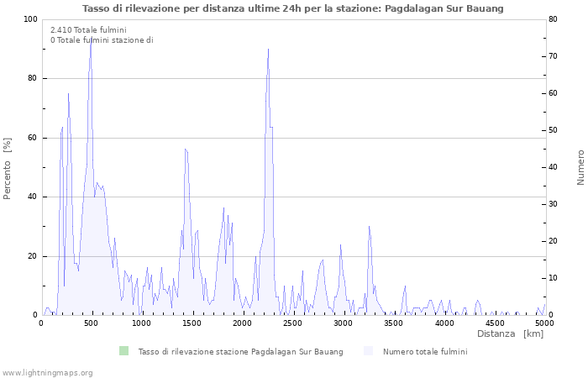
Task: Click the 30 tick on Numero axis
Action: tap(553, 204)
